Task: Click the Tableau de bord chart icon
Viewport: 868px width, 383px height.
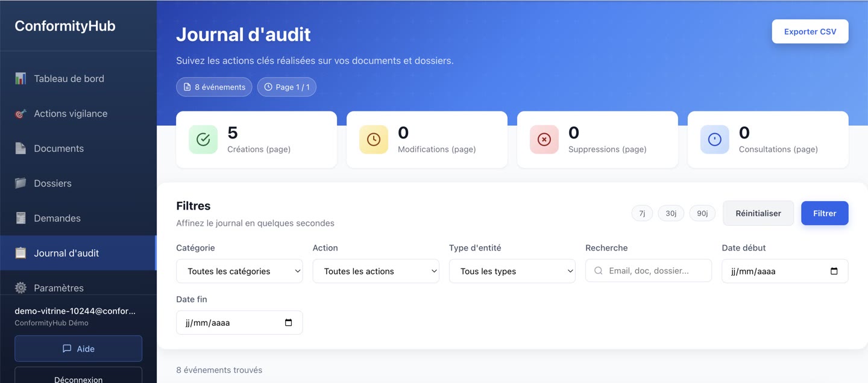Action: [x=20, y=78]
